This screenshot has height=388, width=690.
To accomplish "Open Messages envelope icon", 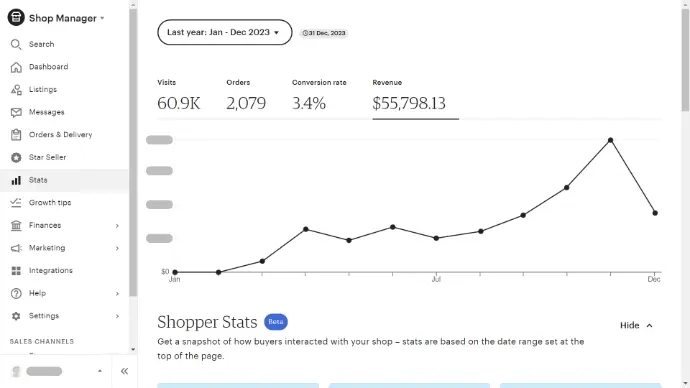I will (16, 112).
